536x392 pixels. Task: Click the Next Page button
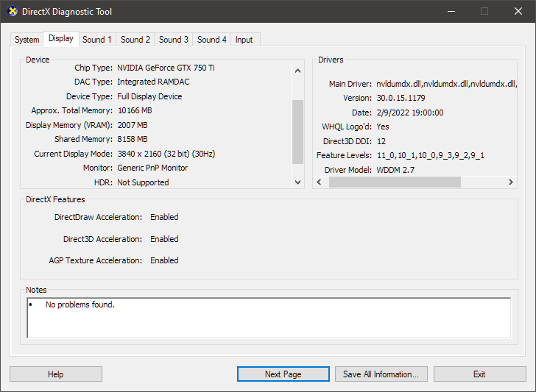pos(283,374)
